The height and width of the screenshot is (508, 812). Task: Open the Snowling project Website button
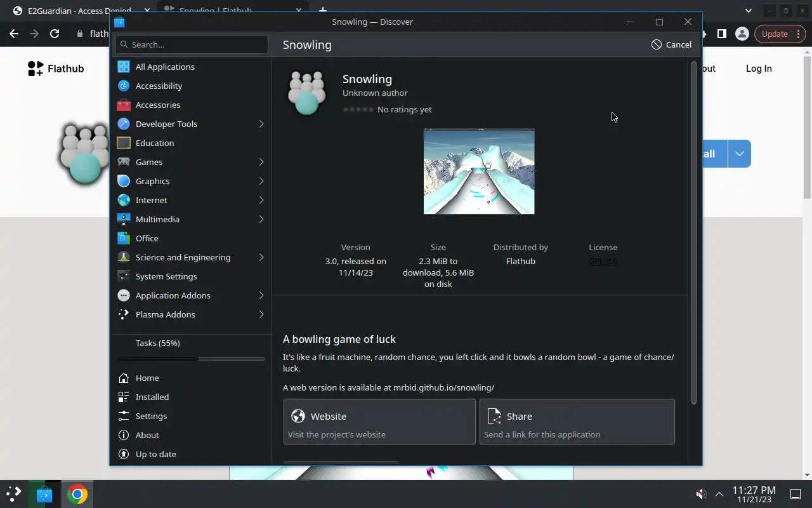click(x=379, y=422)
